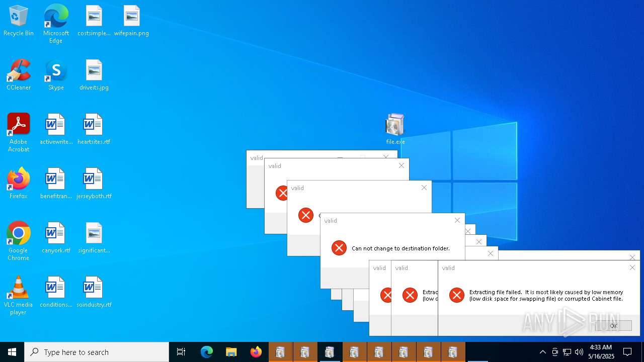
Task: Click the taskbar search box
Action: click(97, 352)
